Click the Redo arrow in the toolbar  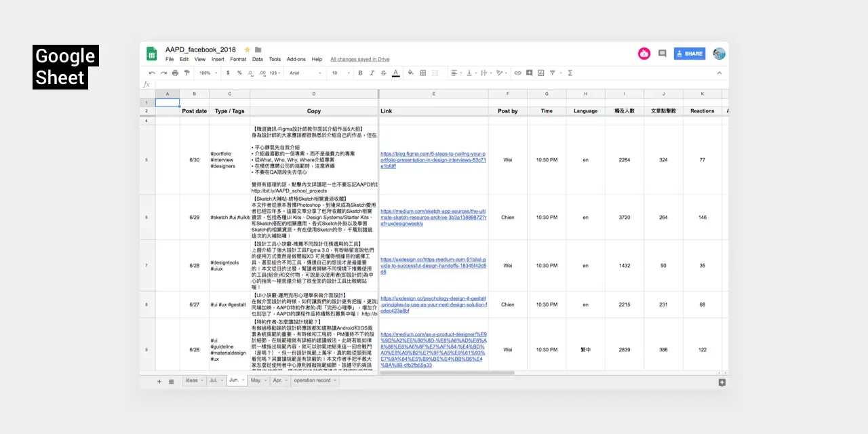tap(164, 73)
